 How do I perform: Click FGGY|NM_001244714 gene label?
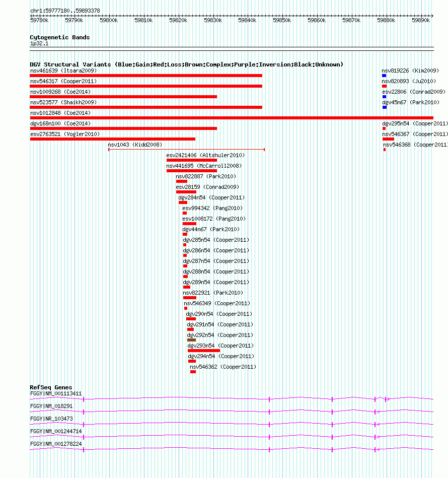pyautogui.click(x=56, y=431)
